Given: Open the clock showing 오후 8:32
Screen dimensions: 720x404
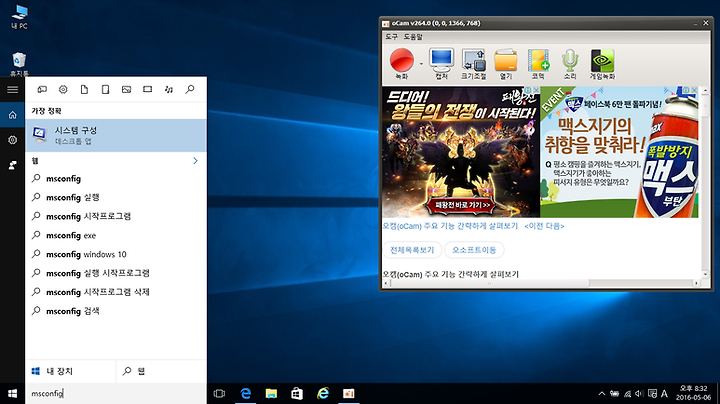Looking at the screenshot, I should [x=693, y=393].
